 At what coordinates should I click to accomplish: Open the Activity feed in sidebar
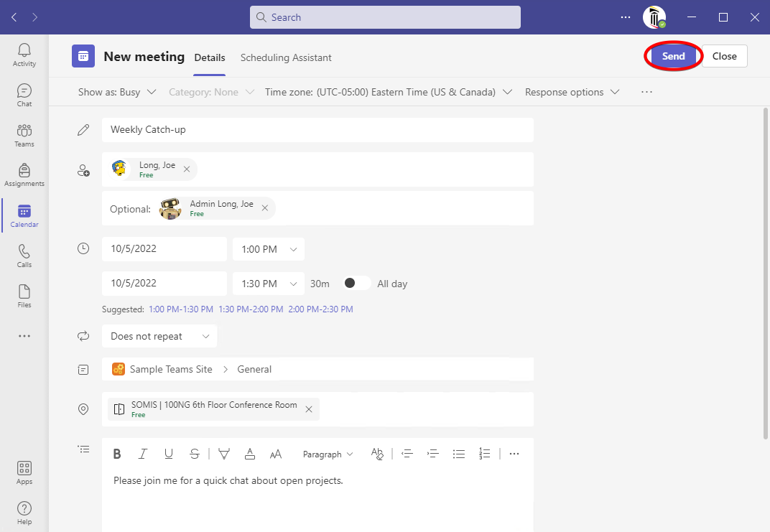[x=24, y=55]
